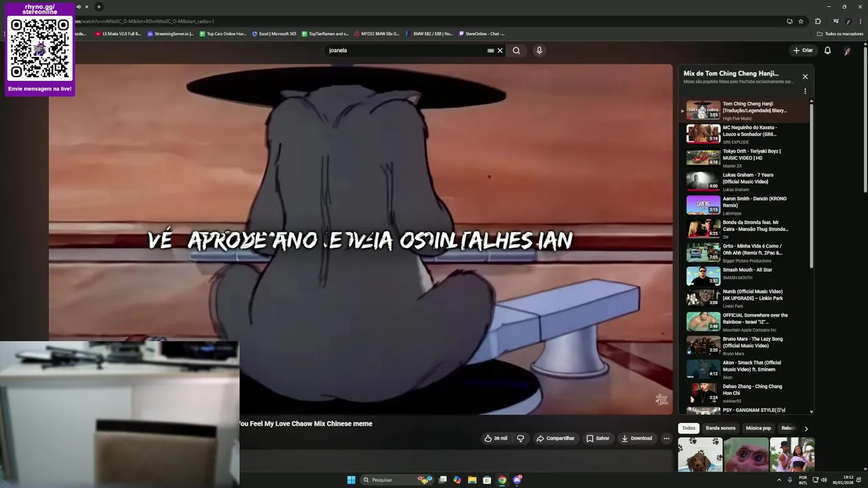Open the volume control in system tray
This screenshot has width=868, height=488.
[824, 480]
